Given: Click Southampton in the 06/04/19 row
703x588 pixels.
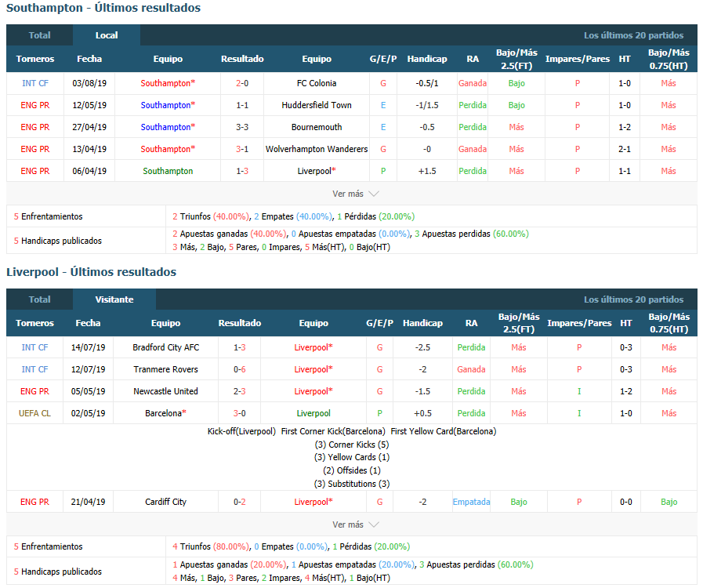Looking at the screenshot, I should coord(168,171).
